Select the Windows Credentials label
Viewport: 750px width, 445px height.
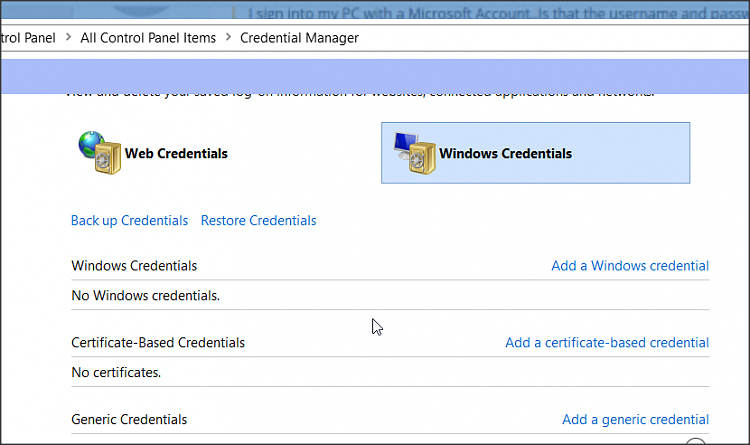[505, 154]
